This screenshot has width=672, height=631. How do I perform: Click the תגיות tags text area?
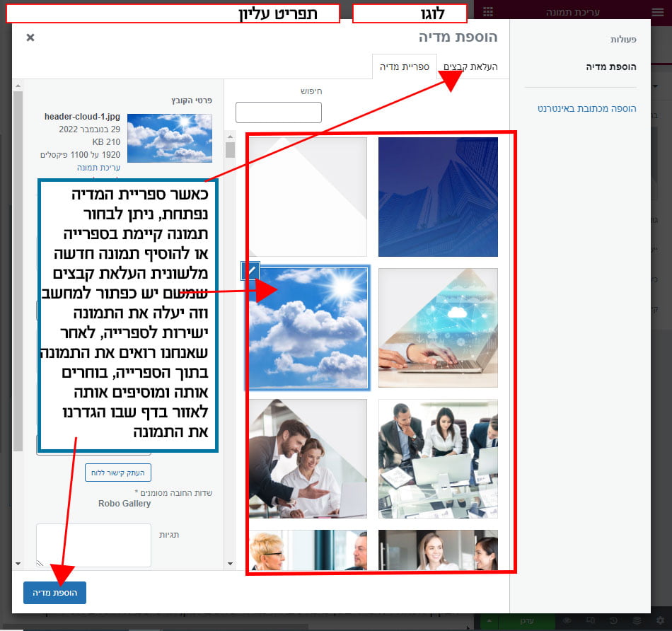94,545
